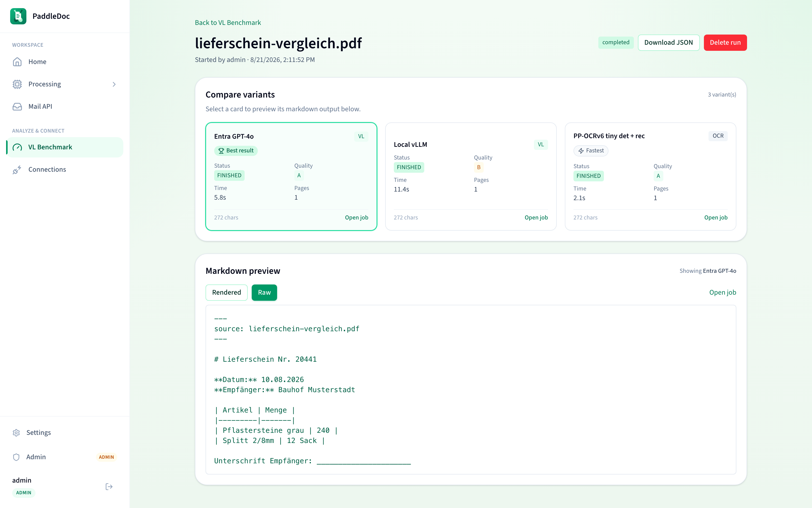Select the Local vLLM variant card

click(471, 176)
